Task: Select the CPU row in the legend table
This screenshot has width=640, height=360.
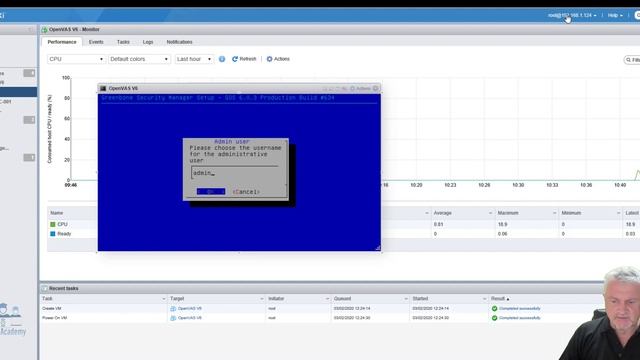Action: (344, 224)
